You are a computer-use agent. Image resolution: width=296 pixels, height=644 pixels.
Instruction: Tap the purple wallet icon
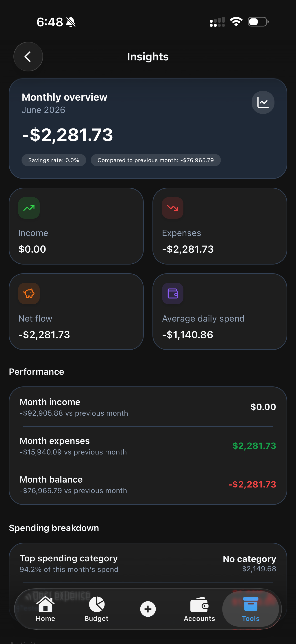(x=173, y=293)
